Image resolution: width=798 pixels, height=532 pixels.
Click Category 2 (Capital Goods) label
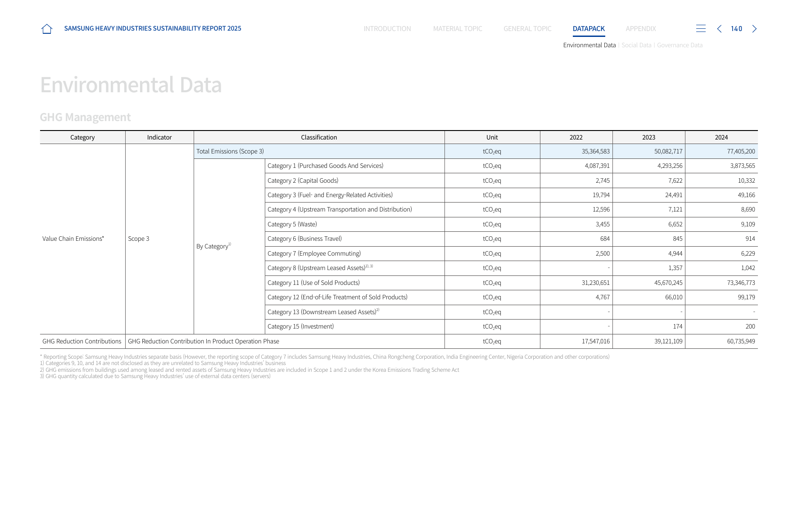tap(303, 180)
